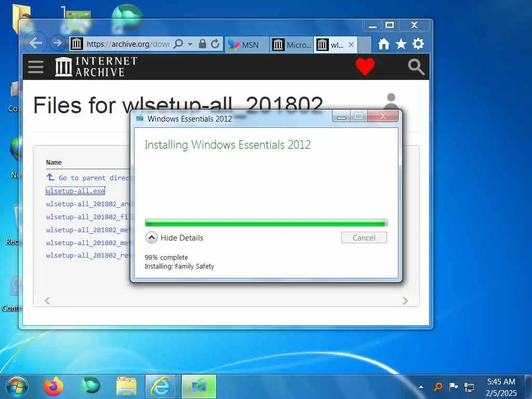Minimize the Internet Explorer window
Viewport: 532px width, 399px height.
tap(373, 25)
